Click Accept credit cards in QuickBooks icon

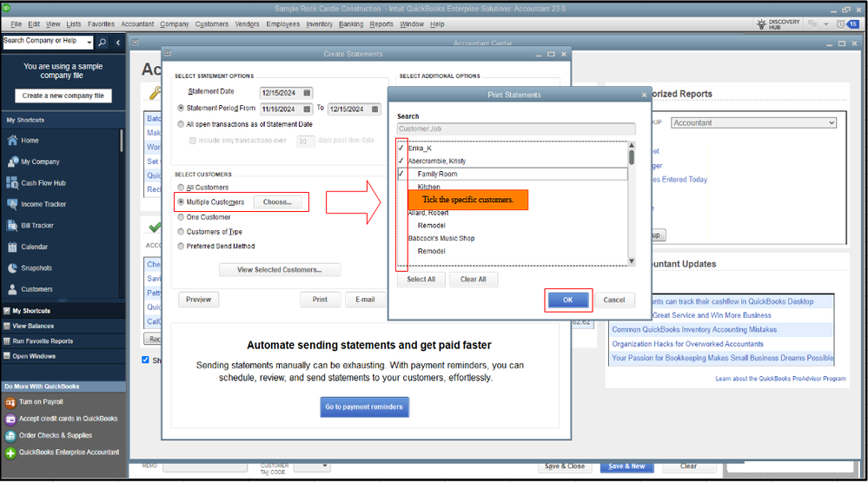(x=10, y=419)
